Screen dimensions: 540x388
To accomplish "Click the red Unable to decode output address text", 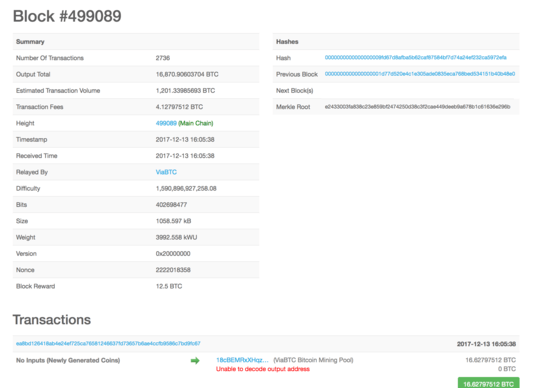I will (x=263, y=369).
